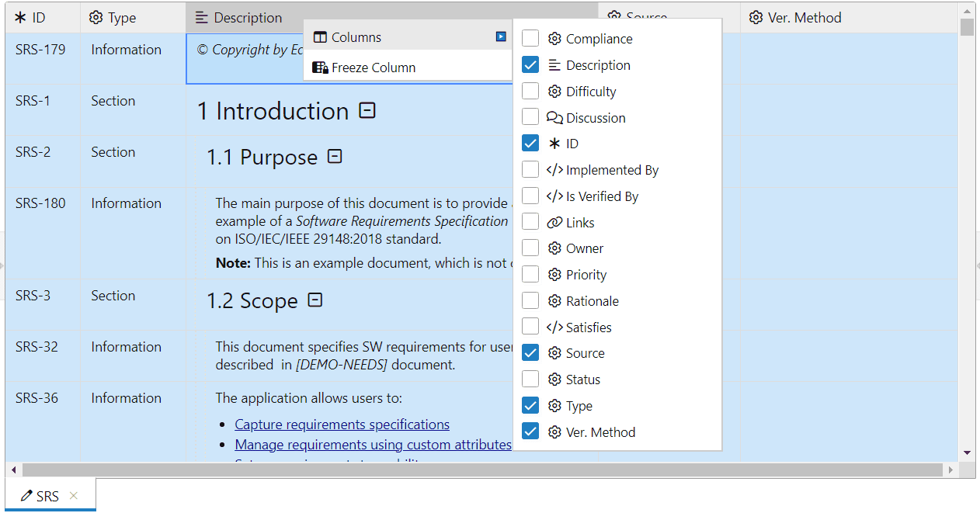Uncheck the Source column checkbox
The image size is (980, 513).
tap(530, 353)
